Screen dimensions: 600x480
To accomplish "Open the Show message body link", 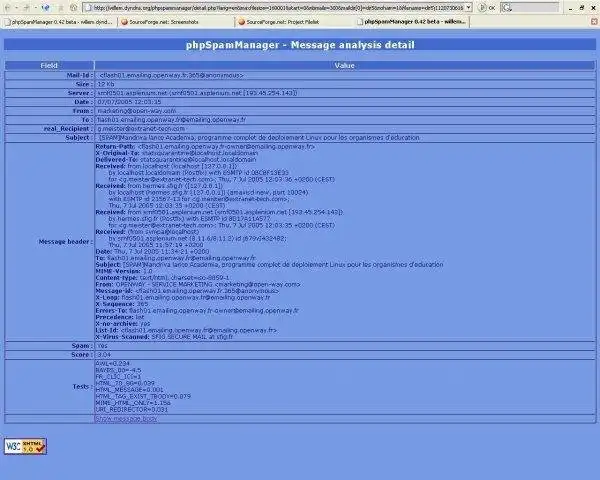I will coord(126,419).
